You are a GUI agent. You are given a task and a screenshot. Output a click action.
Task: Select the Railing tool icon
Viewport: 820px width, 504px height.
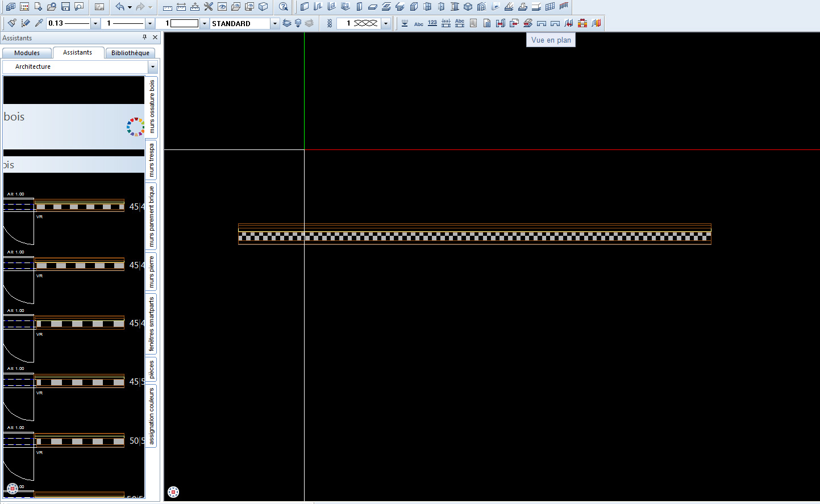click(x=564, y=7)
